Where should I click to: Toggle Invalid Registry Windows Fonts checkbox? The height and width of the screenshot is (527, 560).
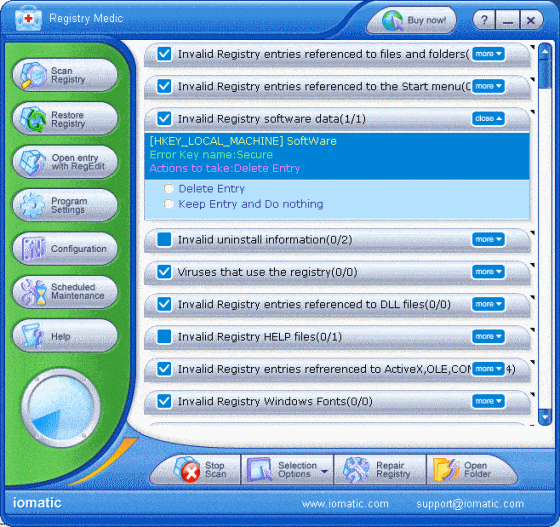tap(164, 401)
